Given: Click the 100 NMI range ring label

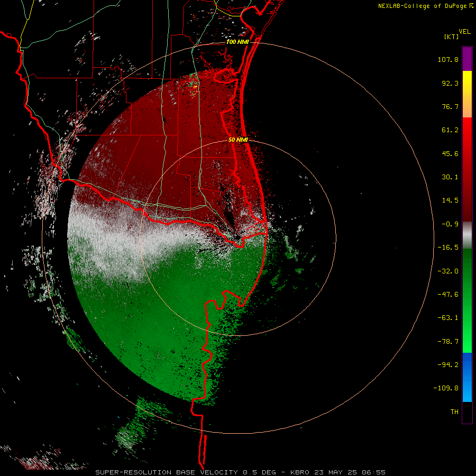Looking at the screenshot, I should click(237, 42).
